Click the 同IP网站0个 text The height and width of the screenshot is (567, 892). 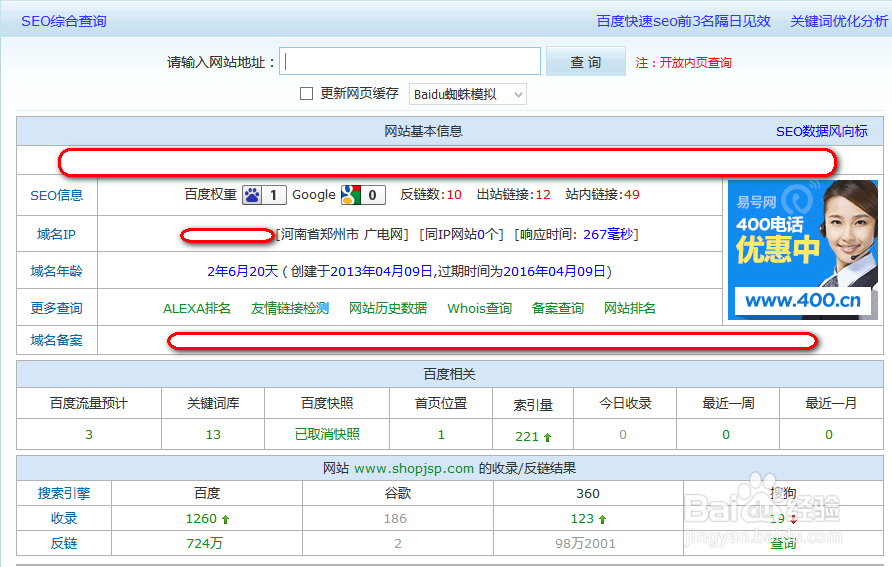tap(461, 234)
